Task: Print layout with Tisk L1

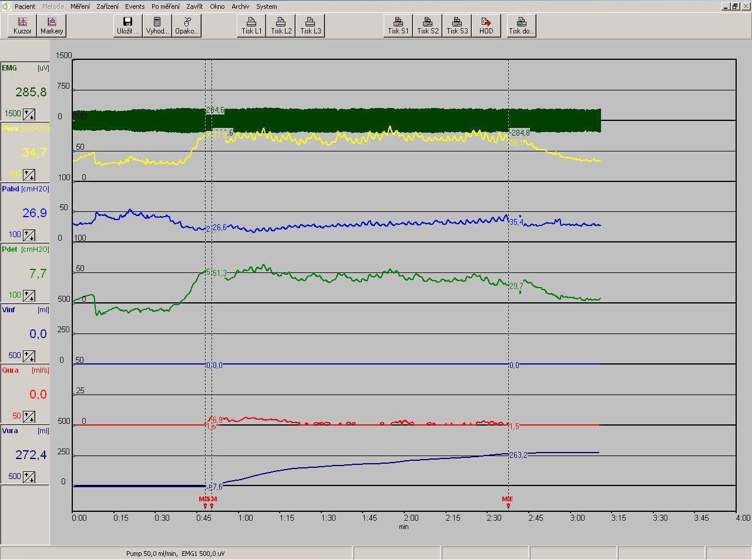Action: coord(251,26)
